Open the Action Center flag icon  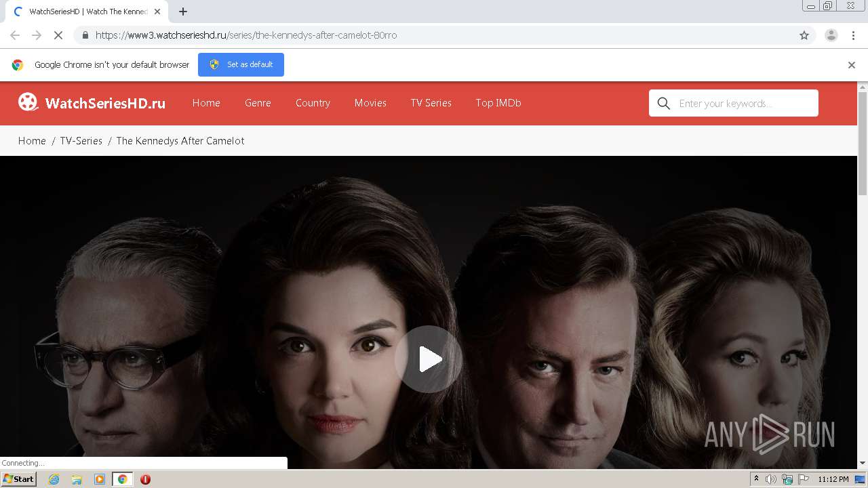(804, 479)
